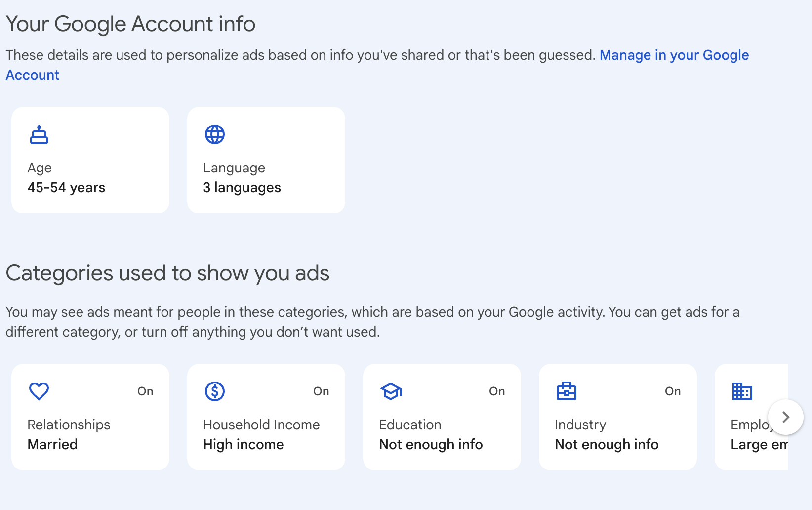Click the office building Employer icon
812x510 pixels.
(742, 391)
